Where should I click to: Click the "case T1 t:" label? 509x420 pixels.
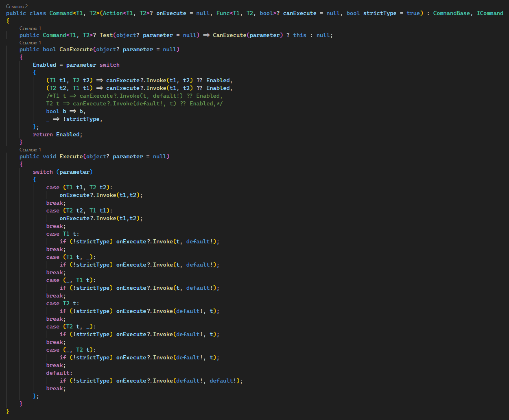click(x=63, y=234)
